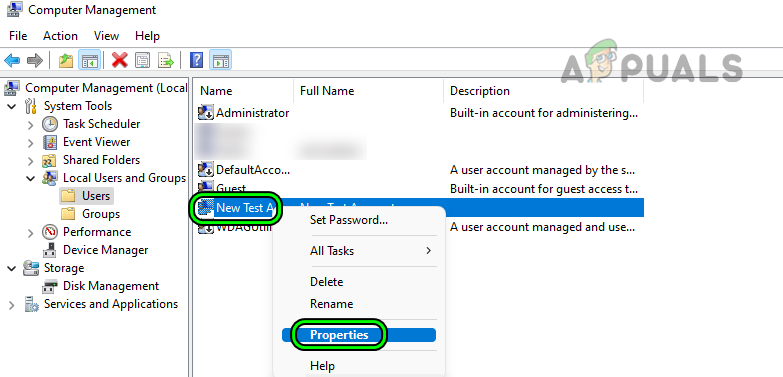Image resolution: width=783 pixels, height=377 pixels.
Task: Collapse the System Tools node
Action: coord(11,106)
